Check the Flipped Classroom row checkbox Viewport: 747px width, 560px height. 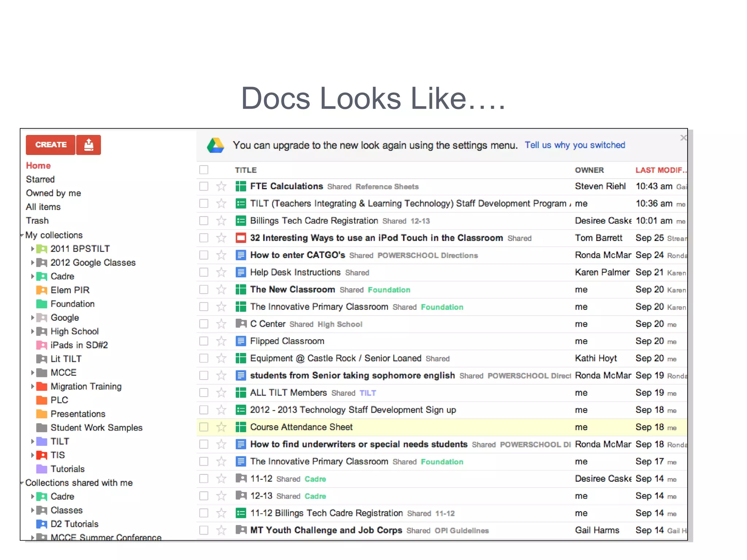pyautogui.click(x=204, y=341)
